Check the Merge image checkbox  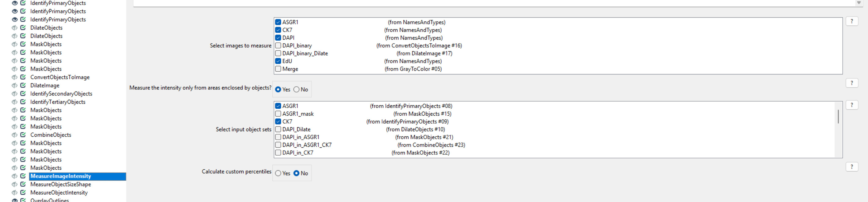pos(278,69)
